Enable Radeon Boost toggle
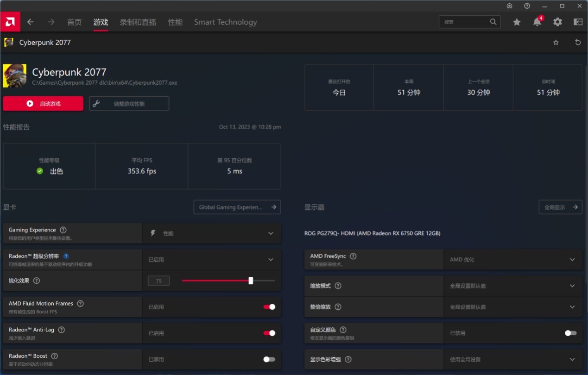 269,359
